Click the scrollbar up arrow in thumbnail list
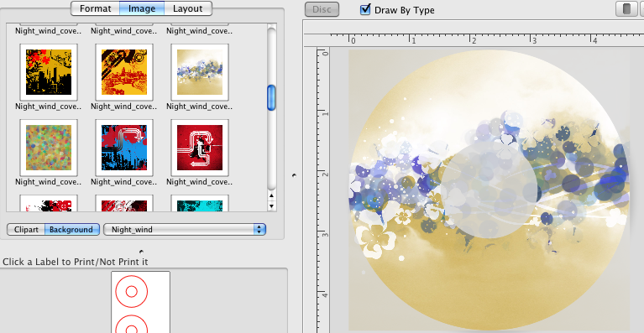644x333 pixels. pos(271,196)
